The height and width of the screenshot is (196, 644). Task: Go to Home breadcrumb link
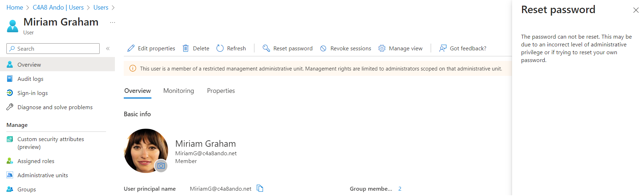click(x=15, y=7)
